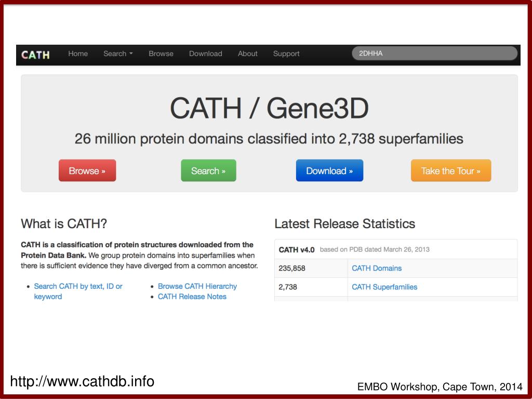Click the green Search » button
Image resolution: width=532 pixels, height=399 pixels.
(x=208, y=170)
